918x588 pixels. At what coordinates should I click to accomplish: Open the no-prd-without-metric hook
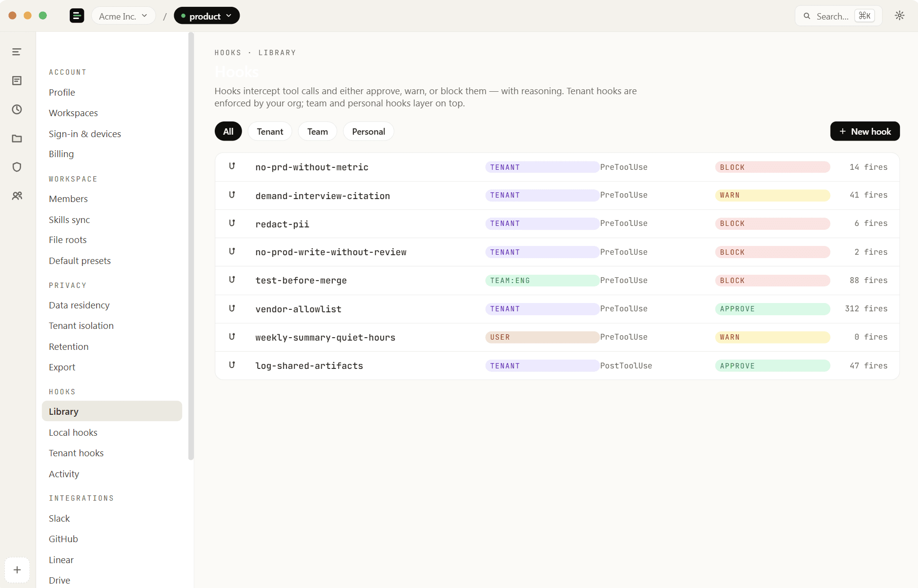(557, 167)
